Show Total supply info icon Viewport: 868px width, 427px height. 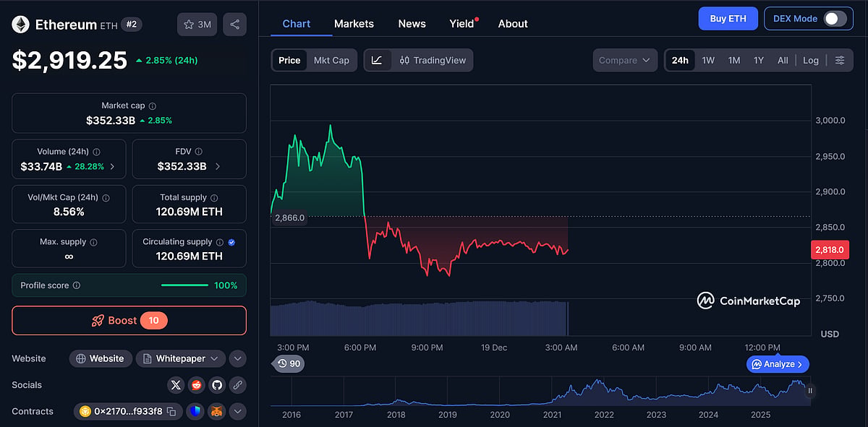[214, 197]
